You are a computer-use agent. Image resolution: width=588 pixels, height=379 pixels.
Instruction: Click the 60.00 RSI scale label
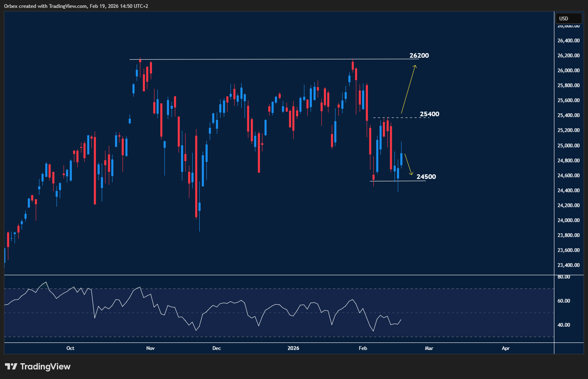click(564, 301)
